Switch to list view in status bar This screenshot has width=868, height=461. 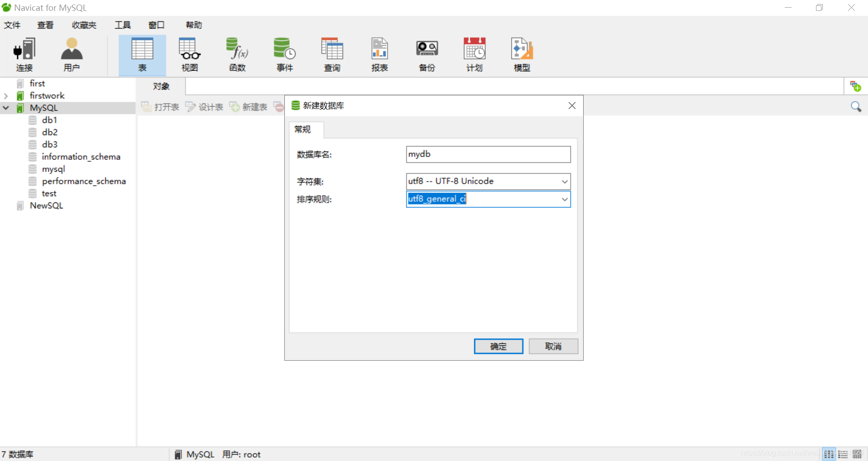(843, 454)
